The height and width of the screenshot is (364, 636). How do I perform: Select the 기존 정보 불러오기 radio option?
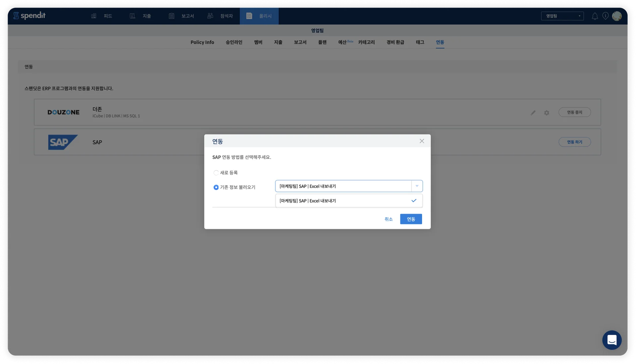[216, 187]
